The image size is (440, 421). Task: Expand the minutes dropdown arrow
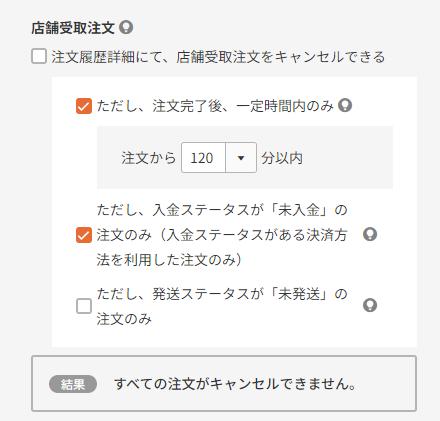point(241,158)
